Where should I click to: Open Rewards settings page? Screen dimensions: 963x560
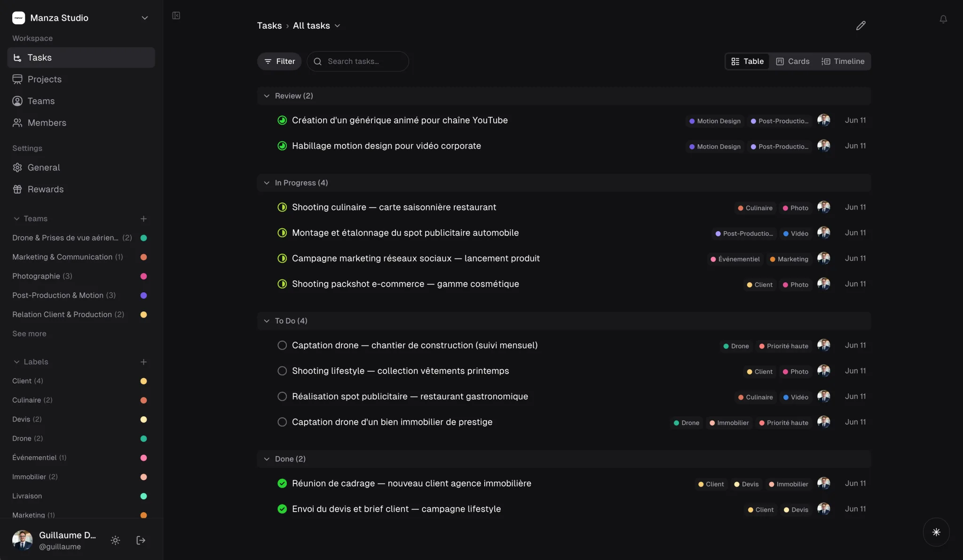[81, 189]
